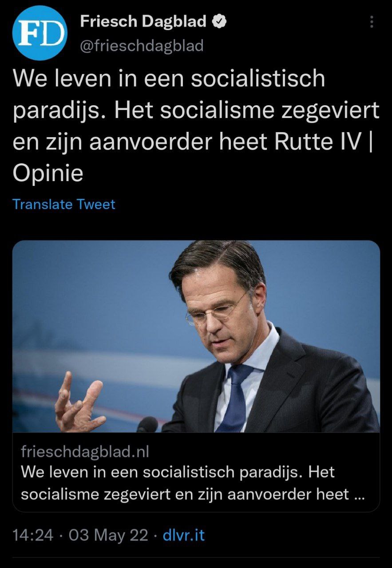
Task: Click the 14:24 timestamp
Action: point(33,535)
